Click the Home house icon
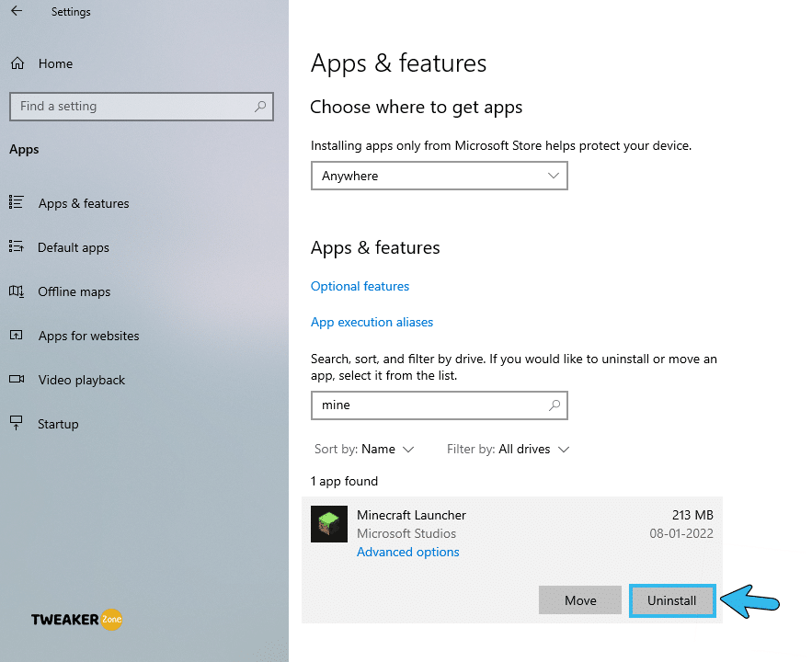812x662 pixels. click(17, 63)
